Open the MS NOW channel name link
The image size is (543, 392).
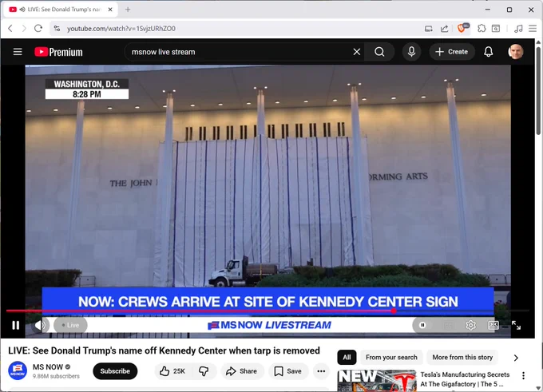click(x=48, y=367)
